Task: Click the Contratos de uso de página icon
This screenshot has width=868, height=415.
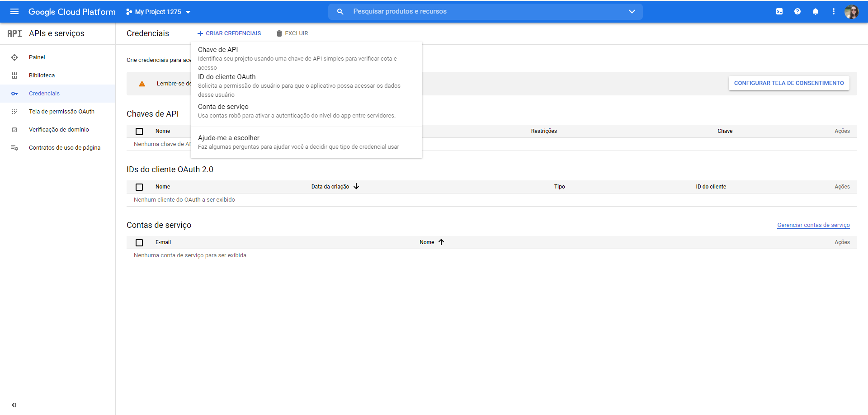Action: click(x=14, y=148)
